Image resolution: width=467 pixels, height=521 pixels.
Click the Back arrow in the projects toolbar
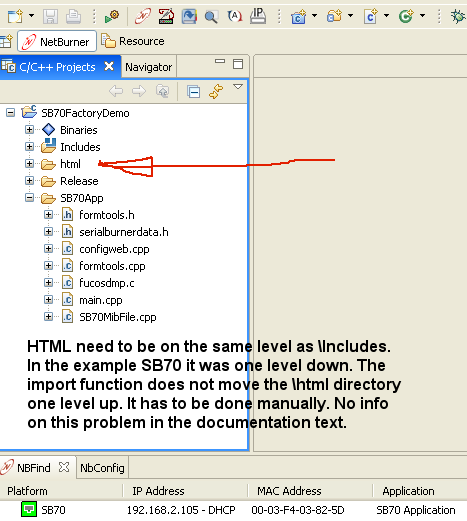(x=116, y=91)
